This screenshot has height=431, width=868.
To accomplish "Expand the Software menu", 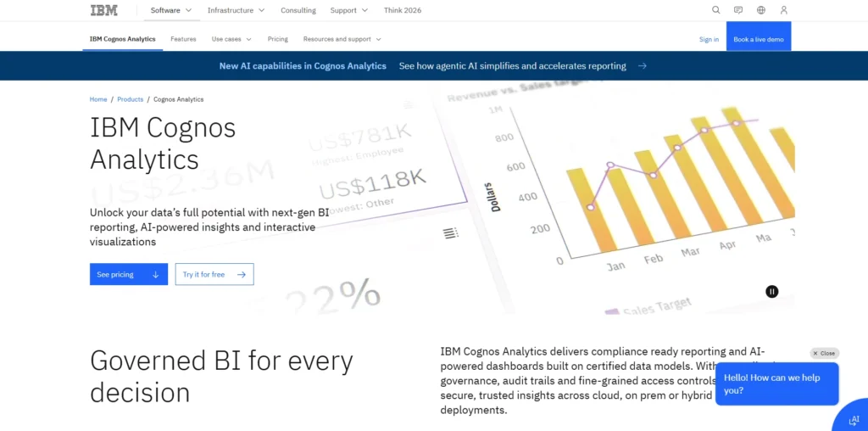I will click(171, 10).
